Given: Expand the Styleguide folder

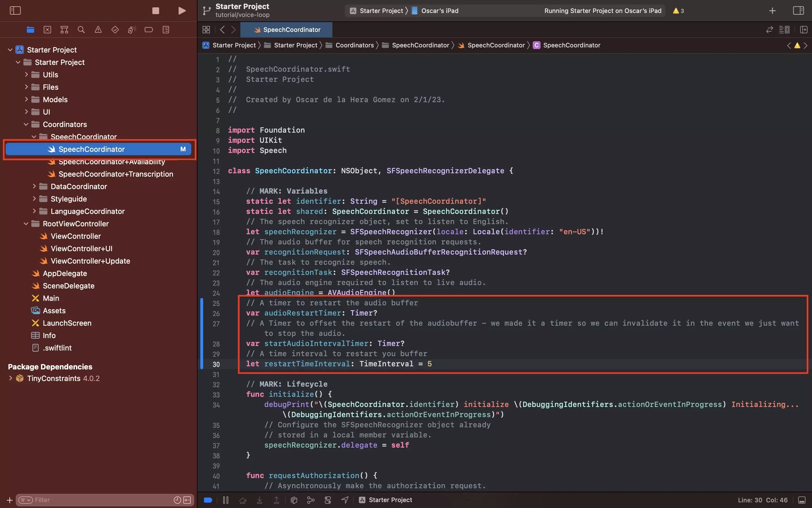Looking at the screenshot, I should (x=34, y=199).
